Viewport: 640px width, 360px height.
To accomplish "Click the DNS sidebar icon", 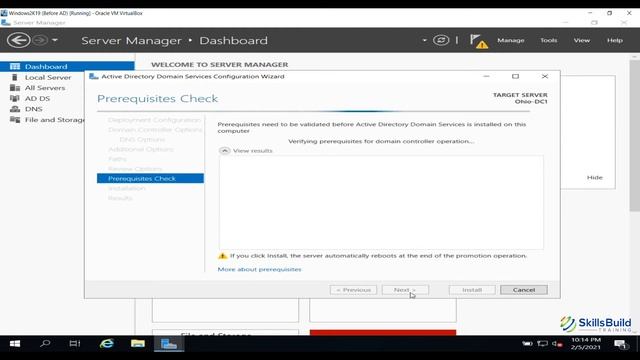I will [15, 109].
